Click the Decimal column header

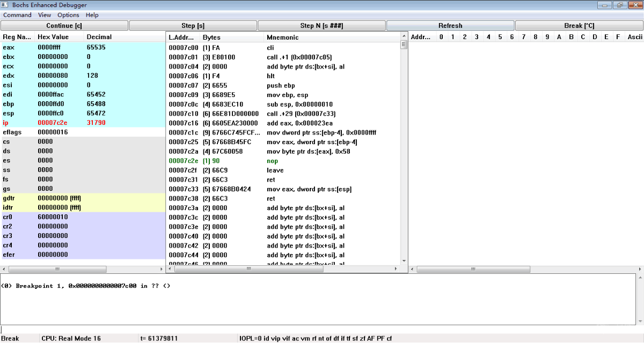(125, 37)
